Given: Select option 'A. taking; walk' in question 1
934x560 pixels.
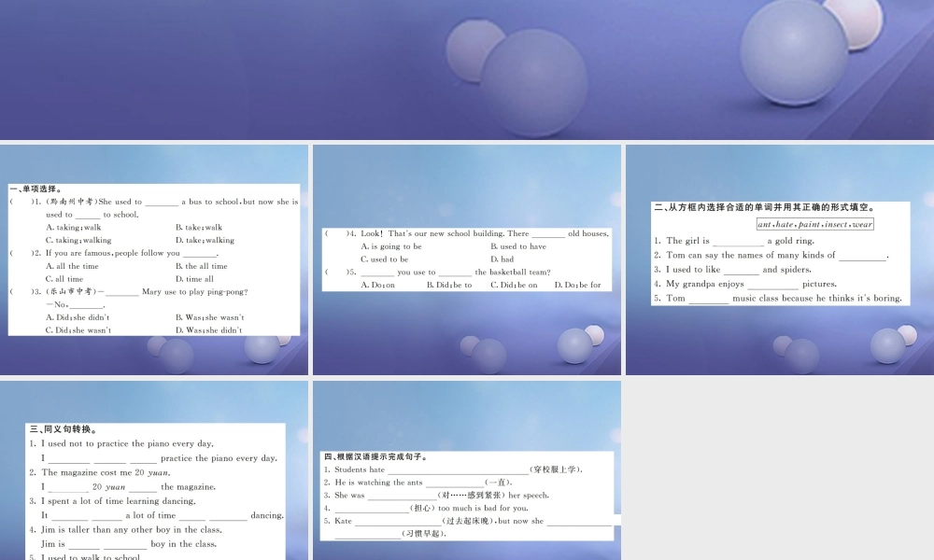Looking at the screenshot, I should coord(74,227).
